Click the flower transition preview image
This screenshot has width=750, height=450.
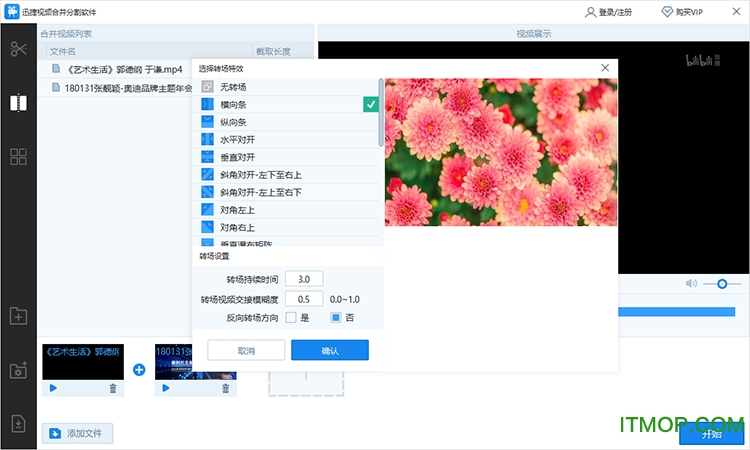coord(501,152)
